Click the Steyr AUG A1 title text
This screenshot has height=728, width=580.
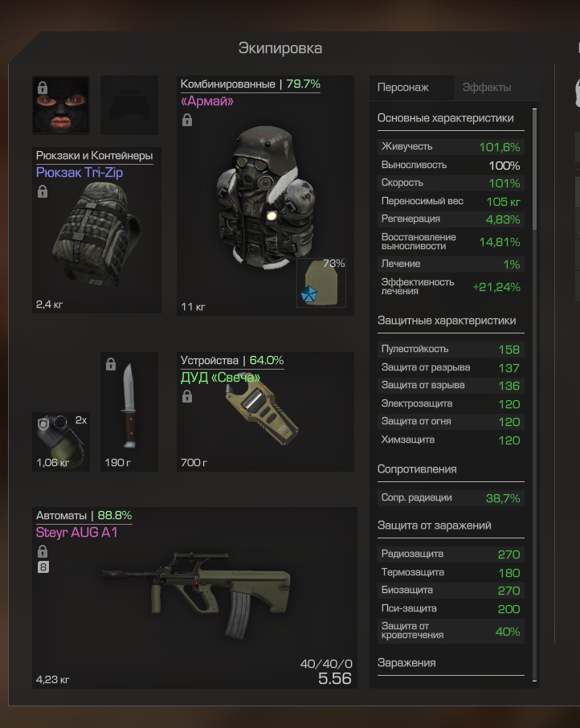pyautogui.click(x=76, y=532)
